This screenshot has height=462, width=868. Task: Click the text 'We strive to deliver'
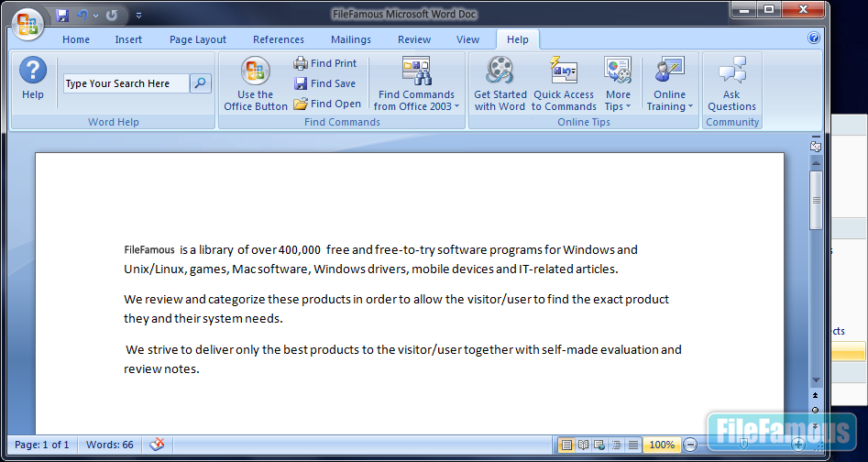180,349
